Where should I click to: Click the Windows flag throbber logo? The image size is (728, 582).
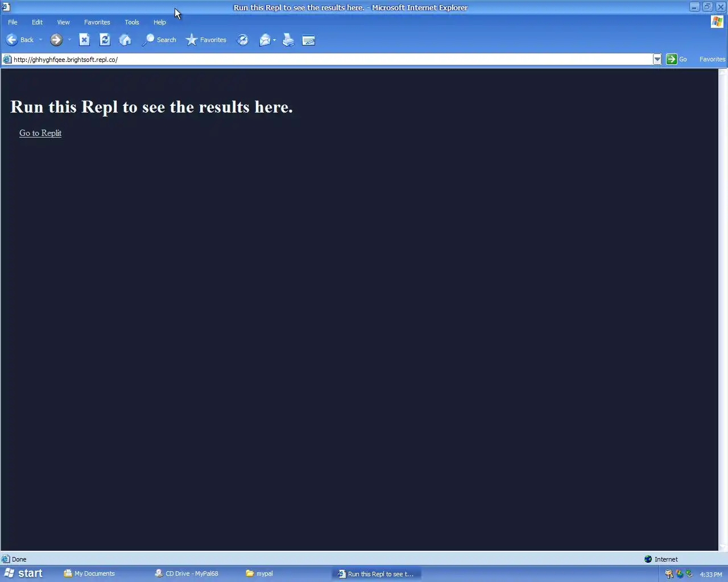717,22
